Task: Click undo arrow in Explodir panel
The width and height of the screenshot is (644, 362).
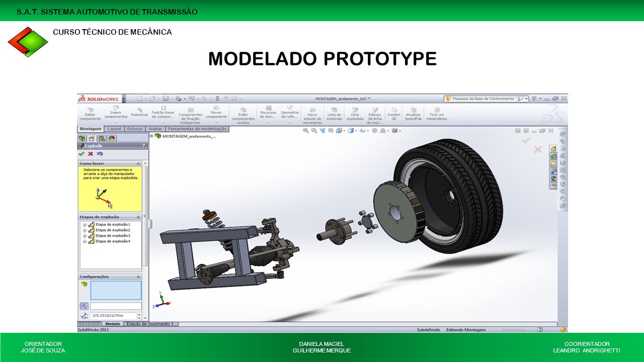Action: pyautogui.click(x=100, y=154)
